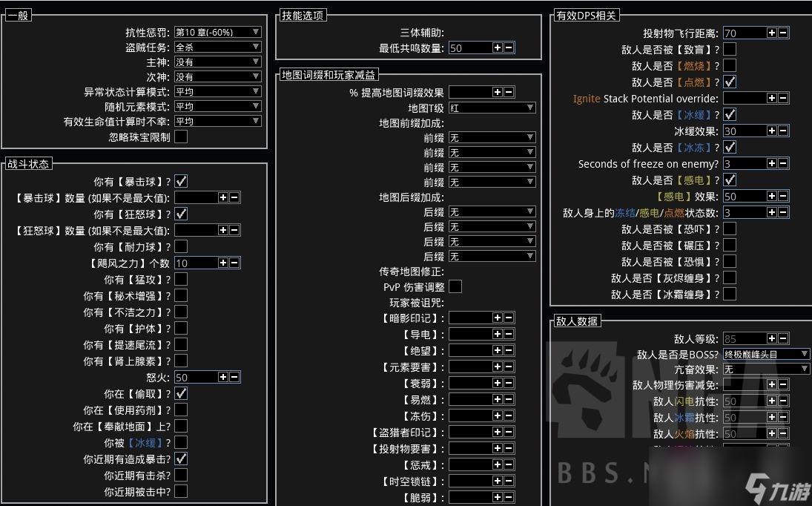Uncheck 你有【狂怒球】 checkbox
The height and width of the screenshot is (506, 812).
coord(181,214)
